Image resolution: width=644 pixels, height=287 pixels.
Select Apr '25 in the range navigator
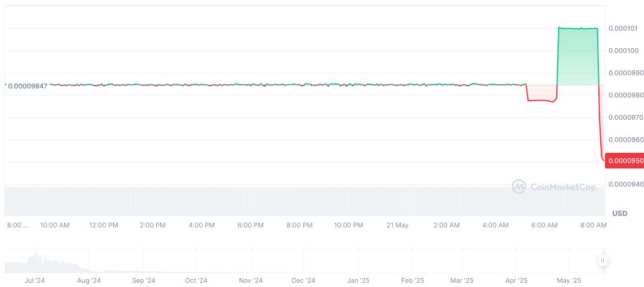516,280
